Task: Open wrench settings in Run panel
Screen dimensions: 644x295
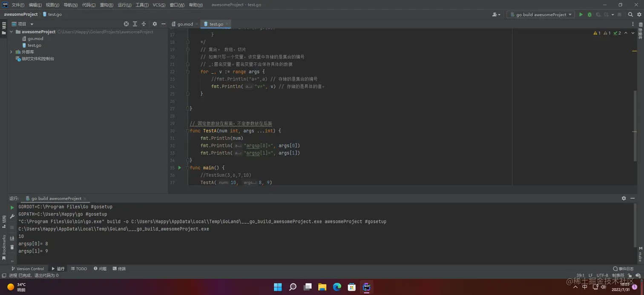Action: coord(12,217)
